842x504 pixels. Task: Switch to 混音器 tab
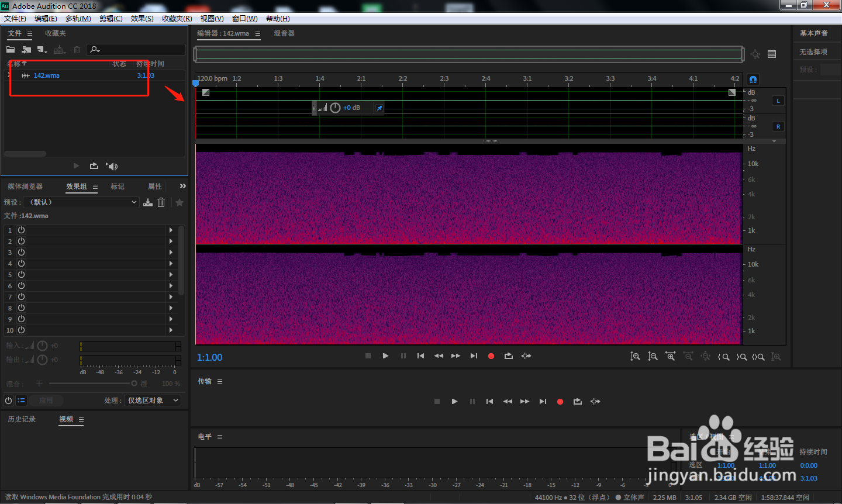tap(284, 33)
